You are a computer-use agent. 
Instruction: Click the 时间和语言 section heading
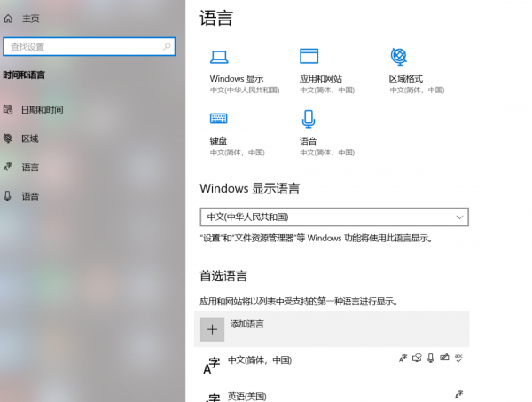pyautogui.click(x=24, y=75)
